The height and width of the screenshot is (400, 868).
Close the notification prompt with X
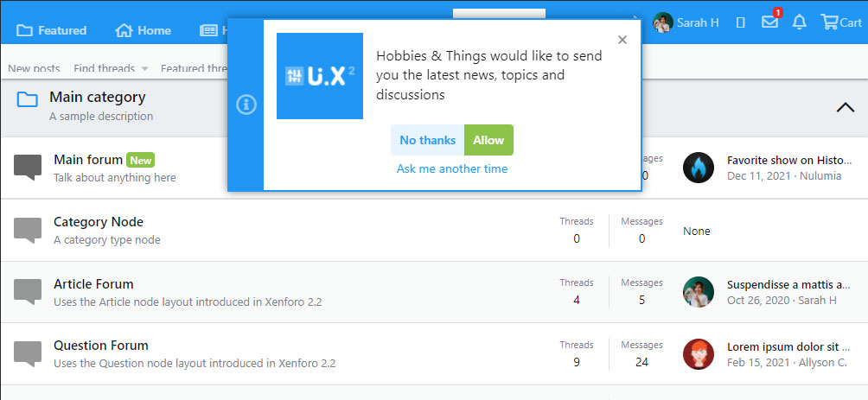622,40
